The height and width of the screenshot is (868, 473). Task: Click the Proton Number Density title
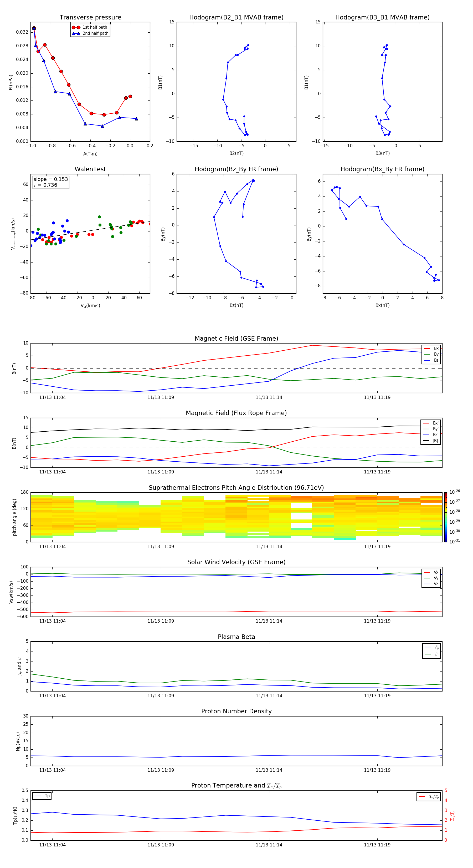tap(236, 711)
